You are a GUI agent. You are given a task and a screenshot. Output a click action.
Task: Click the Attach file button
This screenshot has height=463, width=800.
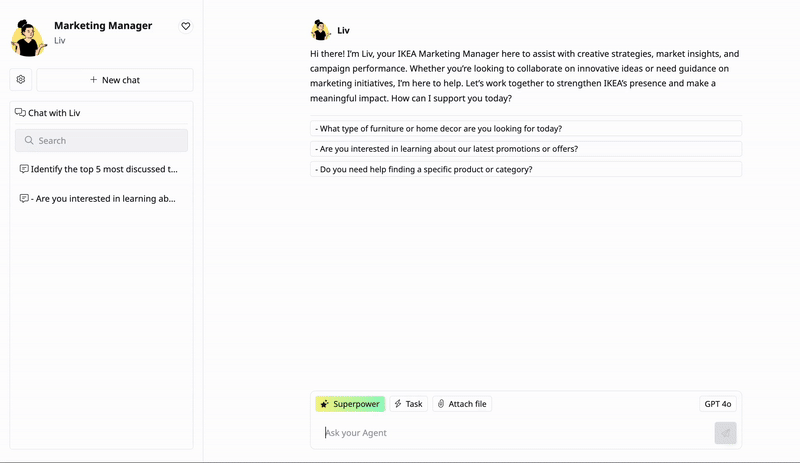(462, 404)
